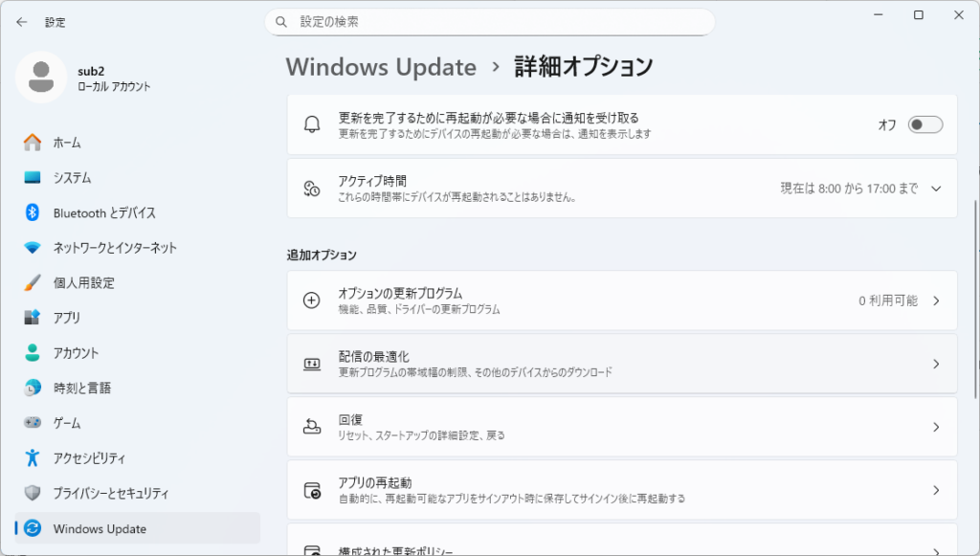Click the プライバシーとセキュリティ shield icon

pos(33,494)
